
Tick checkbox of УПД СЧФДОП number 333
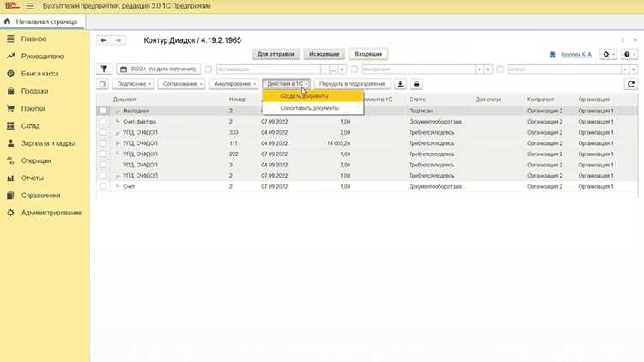[x=103, y=133]
